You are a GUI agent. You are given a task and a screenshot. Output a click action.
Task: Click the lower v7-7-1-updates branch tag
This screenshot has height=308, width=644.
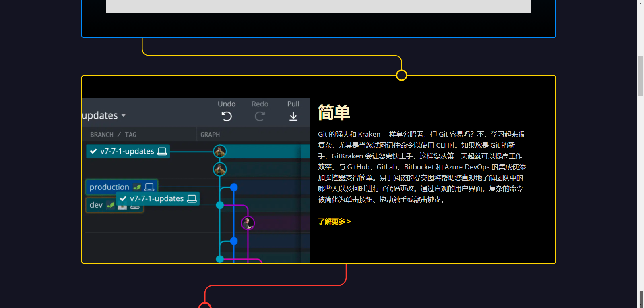click(158, 198)
